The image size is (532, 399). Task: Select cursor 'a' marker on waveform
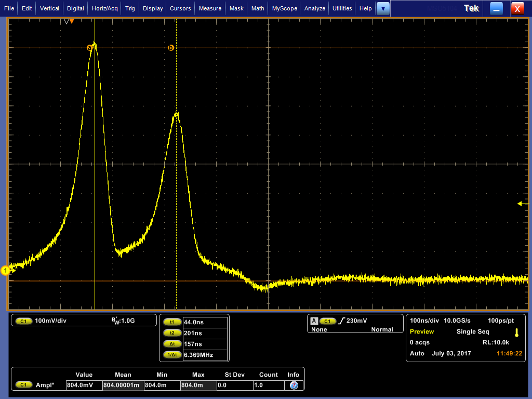[x=89, y=48]
